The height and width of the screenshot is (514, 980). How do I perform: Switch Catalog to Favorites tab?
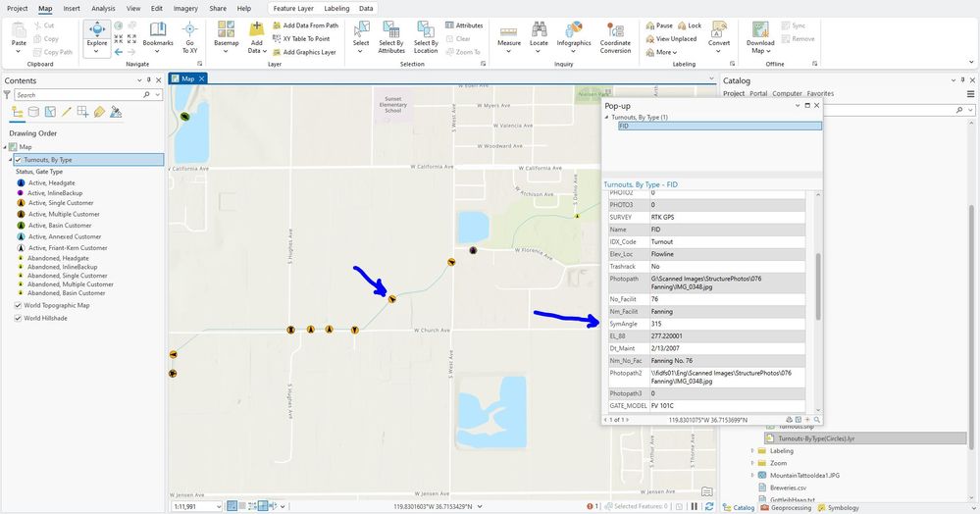point(820,94)
